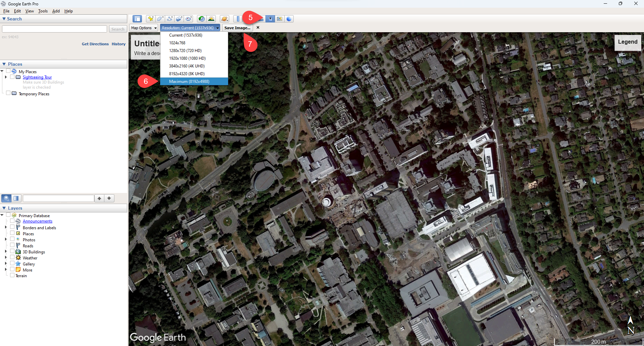Click the Legend box on the map
Image resolution: width=644 pixels, height=346 pixels.
tap(628, 42)
